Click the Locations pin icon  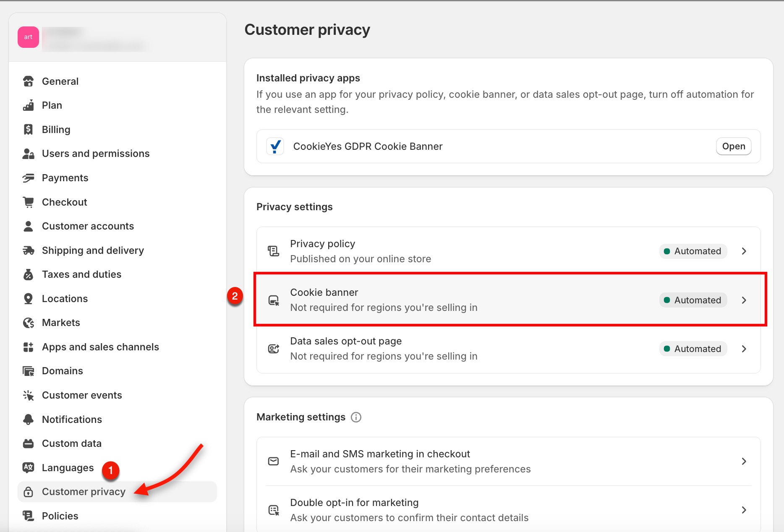tap(28, 298)
